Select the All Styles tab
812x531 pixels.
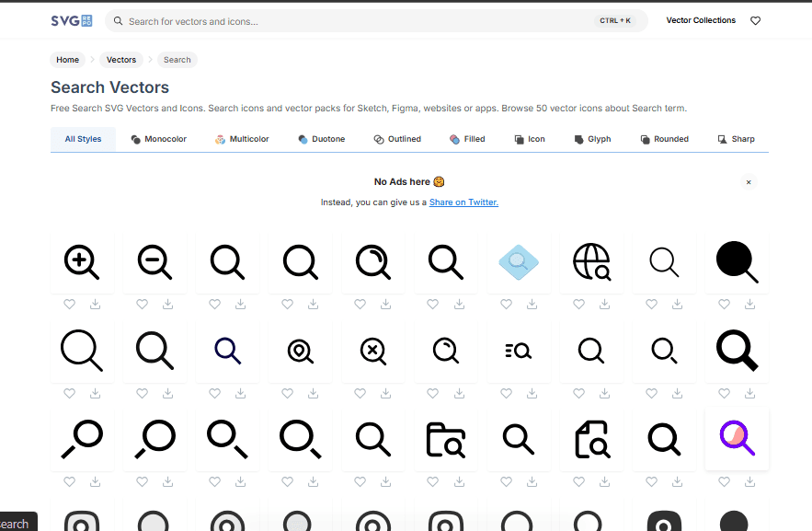[83, 139]
